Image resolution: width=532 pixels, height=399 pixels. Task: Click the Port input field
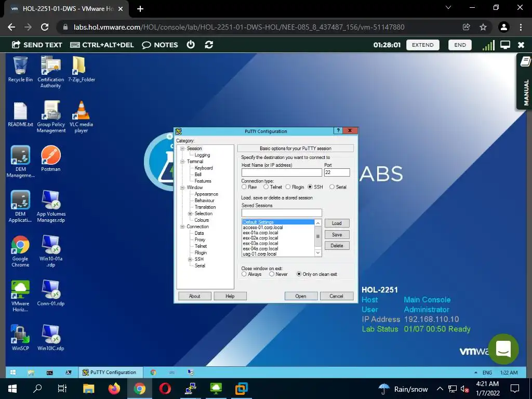[337, 172]
